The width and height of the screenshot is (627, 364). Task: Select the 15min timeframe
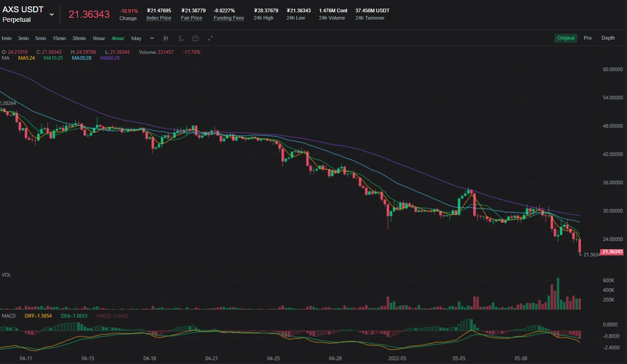59,38
